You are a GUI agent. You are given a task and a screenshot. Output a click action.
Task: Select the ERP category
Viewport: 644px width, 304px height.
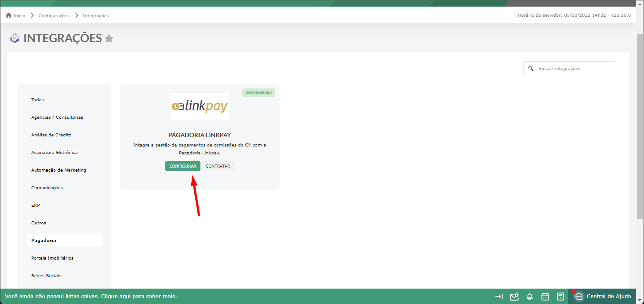64,205
